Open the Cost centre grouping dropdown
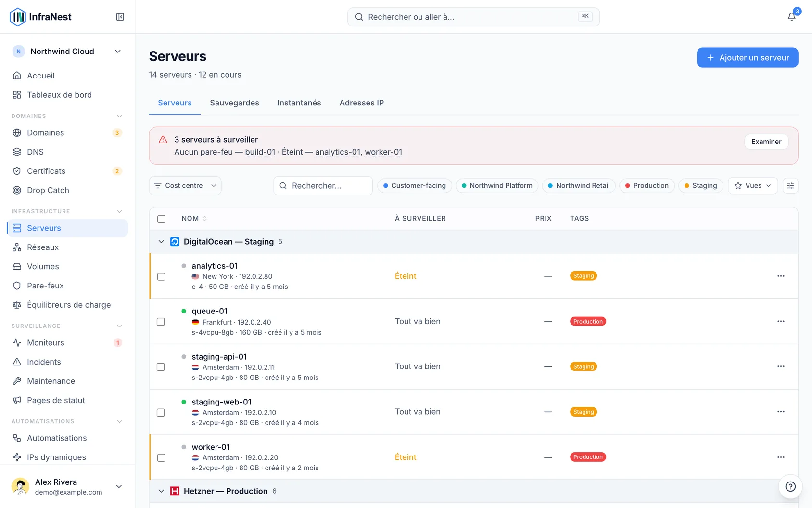This screenshot has width=812, height=508. pyautogui.click(x=185, y=186)
